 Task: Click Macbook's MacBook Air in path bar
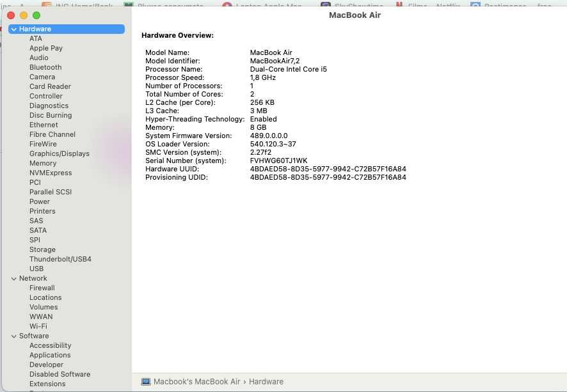point(196,382)
